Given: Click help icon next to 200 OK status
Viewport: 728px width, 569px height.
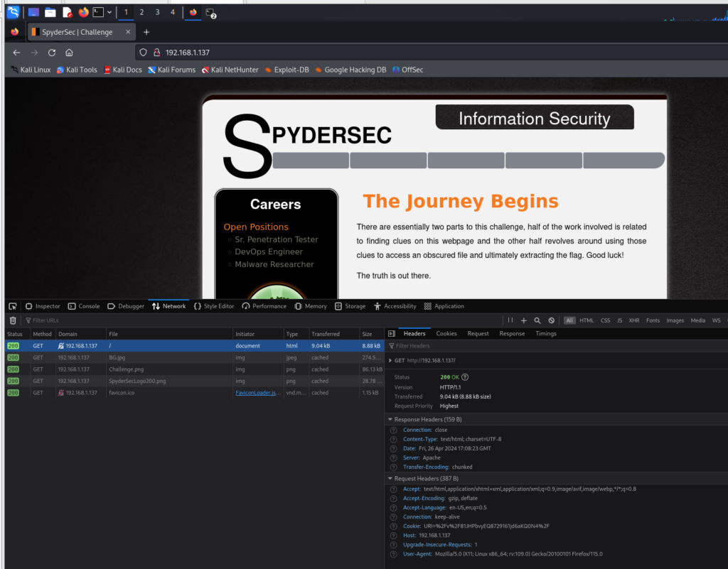Looking at the screenshot, I should click(x=466, y=377).
